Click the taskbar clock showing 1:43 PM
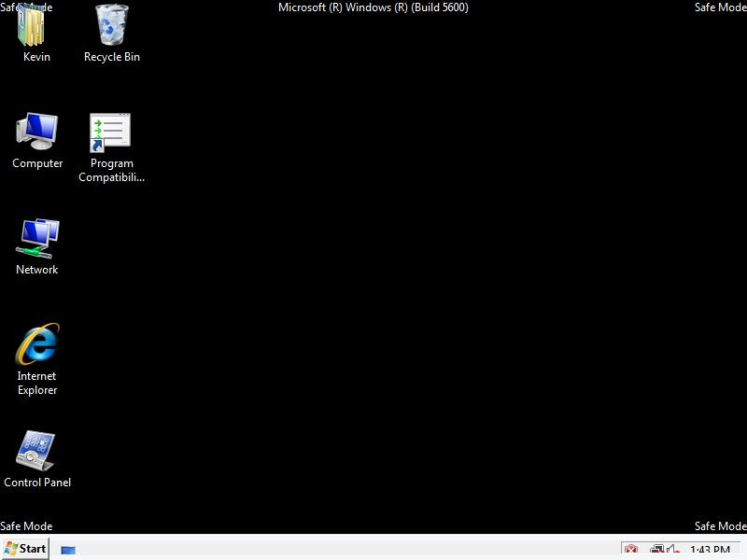The height and width of the screenshot is (560, 747). (710, 551)
